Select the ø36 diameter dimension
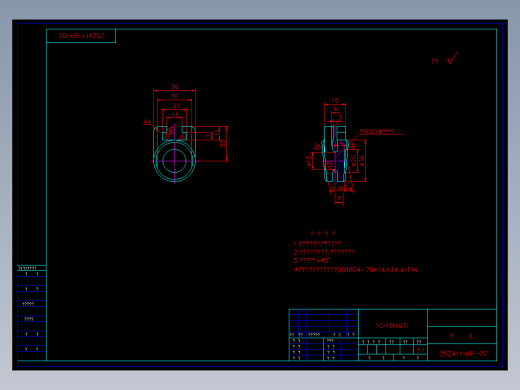This screenshot has height=390, width=520. 362,160
